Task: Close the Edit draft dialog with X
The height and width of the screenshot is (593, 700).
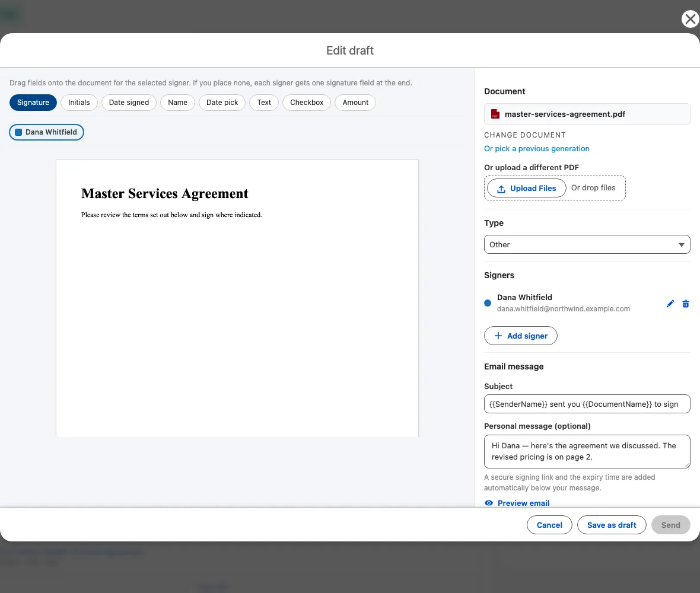Action: pos(690,19)
